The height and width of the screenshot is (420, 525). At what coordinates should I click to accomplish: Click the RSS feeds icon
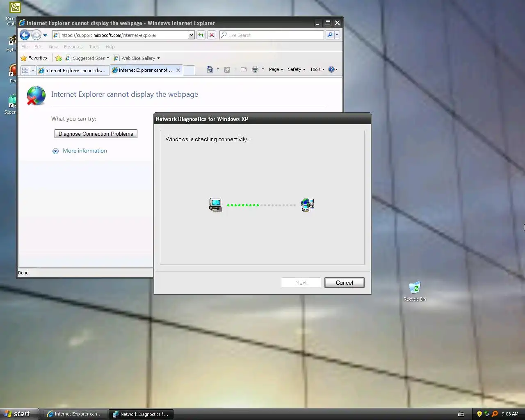click(x=227, y=70)
